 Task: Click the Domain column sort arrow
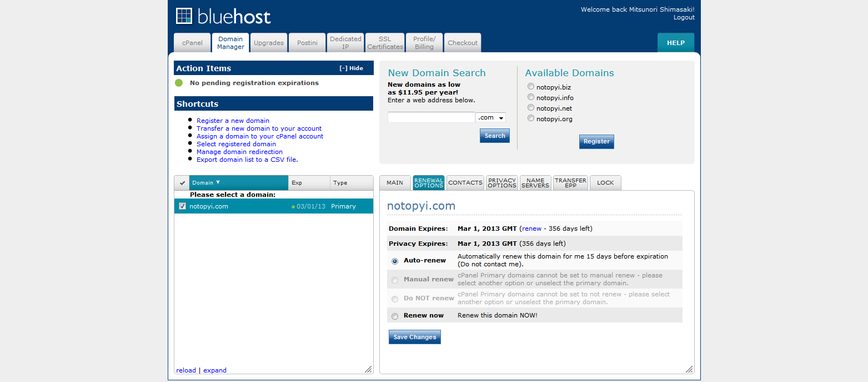pos(218,182)
